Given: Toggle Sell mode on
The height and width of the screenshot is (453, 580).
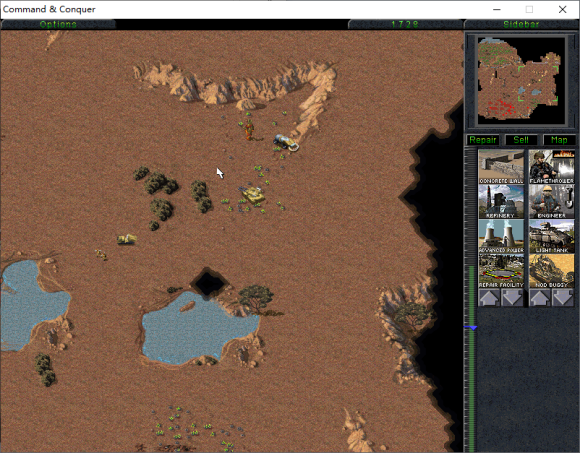Looking at the screenshot, I should point(521,140).
